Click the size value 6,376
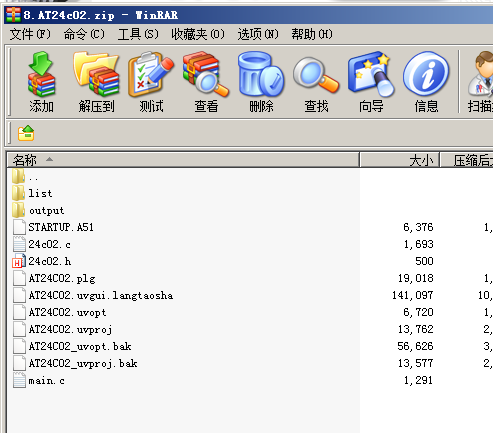 (x=418, y=227)
